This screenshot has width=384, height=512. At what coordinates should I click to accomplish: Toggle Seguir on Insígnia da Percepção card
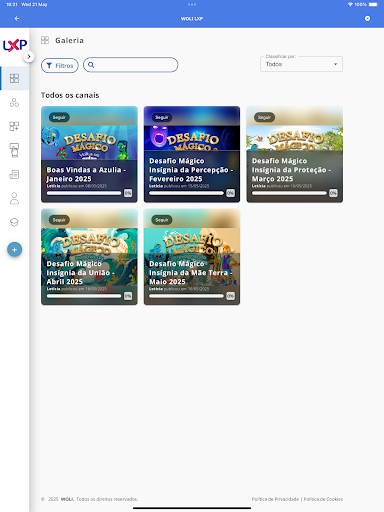[162, 117]
